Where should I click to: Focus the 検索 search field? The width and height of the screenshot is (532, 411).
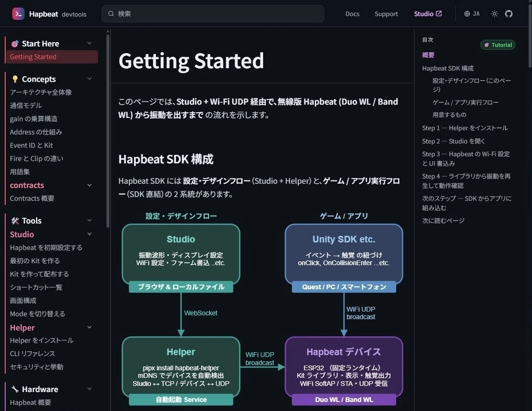pos(213,14)
